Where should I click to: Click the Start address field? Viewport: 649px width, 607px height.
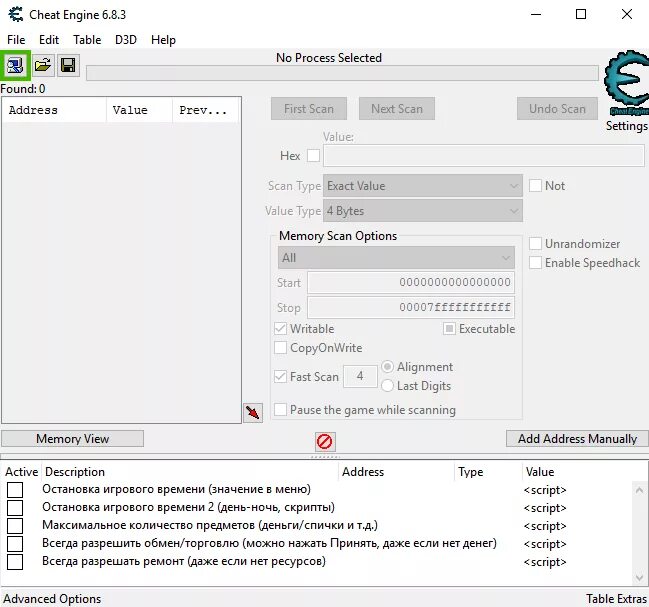411,283
